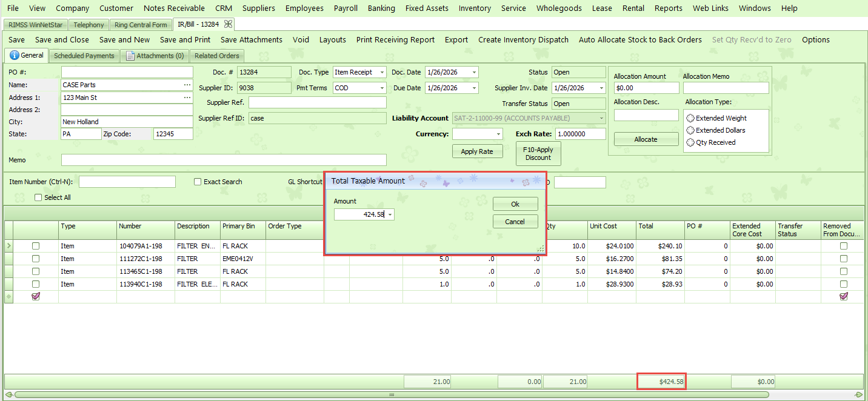
Task: Click the Apply Rate button
Action: (x=477, y=151)
